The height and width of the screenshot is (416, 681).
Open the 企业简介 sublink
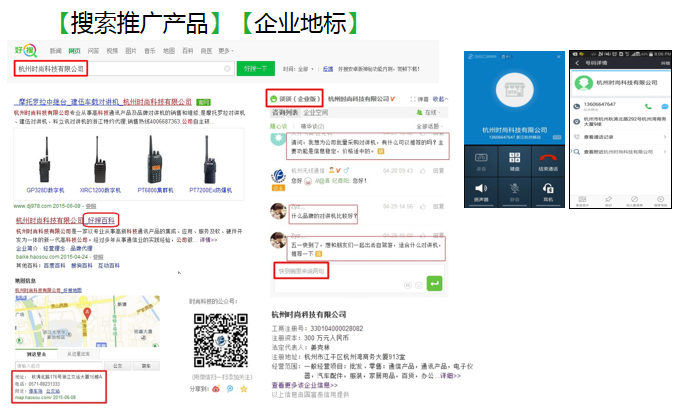[x=27, y=248]
